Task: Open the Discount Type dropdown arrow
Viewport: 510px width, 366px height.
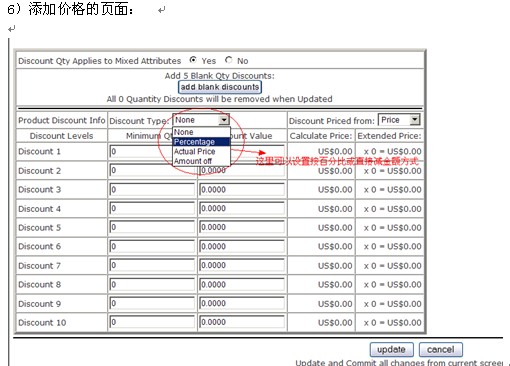Action: (224, 120)
